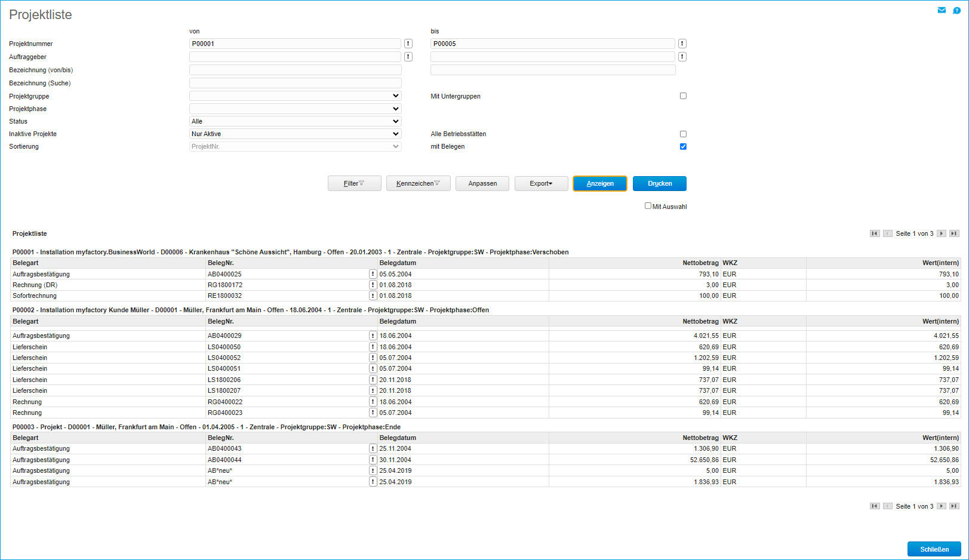Uncheck the mit Belegen checkbox
The width and height of the screenshot is (969, 560).
click(x=683, y=146)
